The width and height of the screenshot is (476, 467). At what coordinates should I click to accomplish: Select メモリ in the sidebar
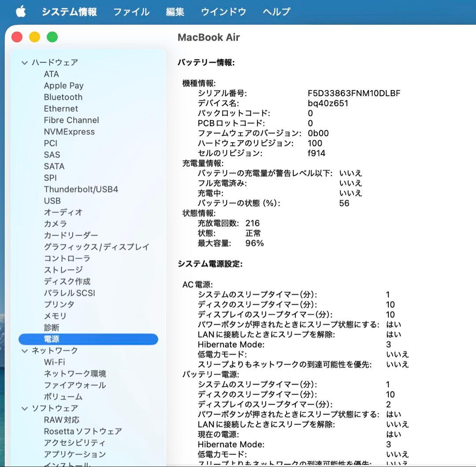[55, 316]
